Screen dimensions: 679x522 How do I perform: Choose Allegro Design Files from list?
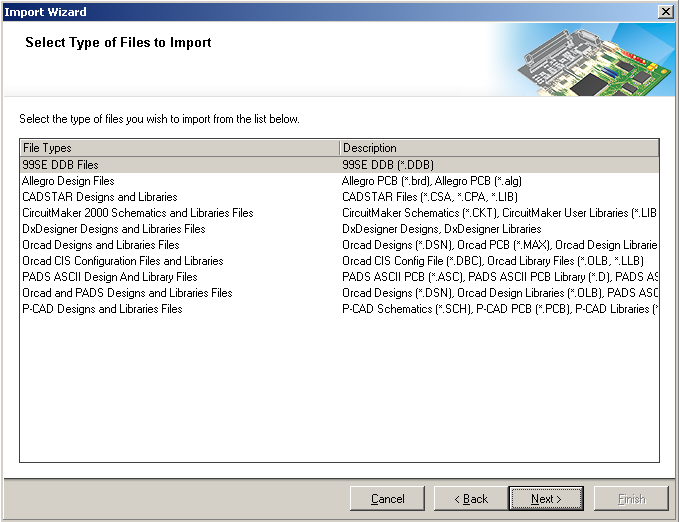(340, 181)
